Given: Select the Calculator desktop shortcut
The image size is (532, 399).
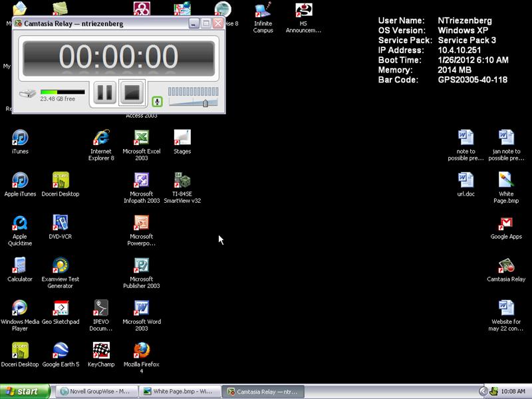Looking at the screenshot, I should pyautogui.click(x=20, y=270).
